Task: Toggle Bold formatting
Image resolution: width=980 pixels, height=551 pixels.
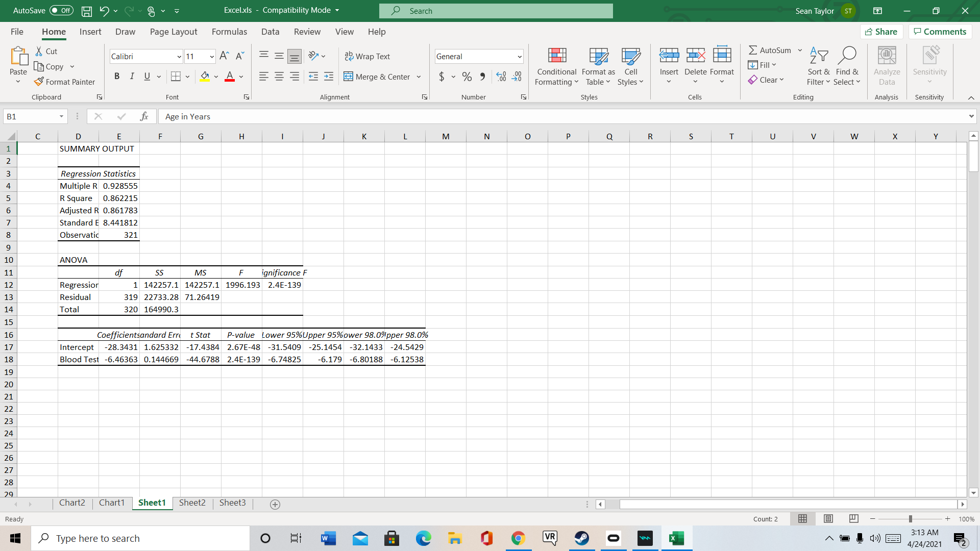Action: click(x=117, y=77)
